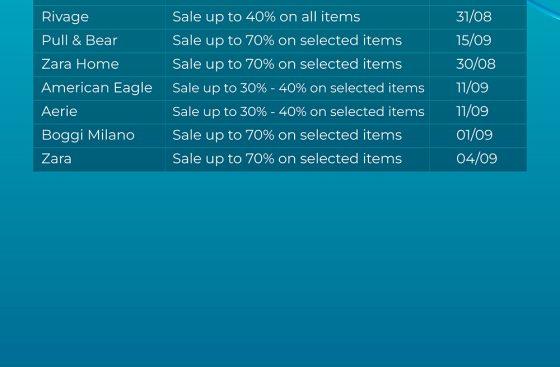The height and width of the screenshot is (367, 560).
Task: Select the 15/09 end date
Action: (474, 40)
